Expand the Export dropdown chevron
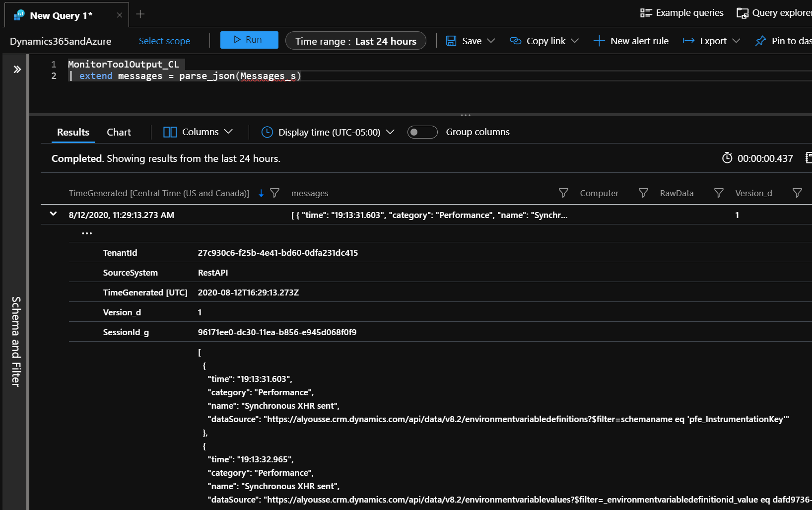This screenshot has height=510, width=812. (736, 41)
